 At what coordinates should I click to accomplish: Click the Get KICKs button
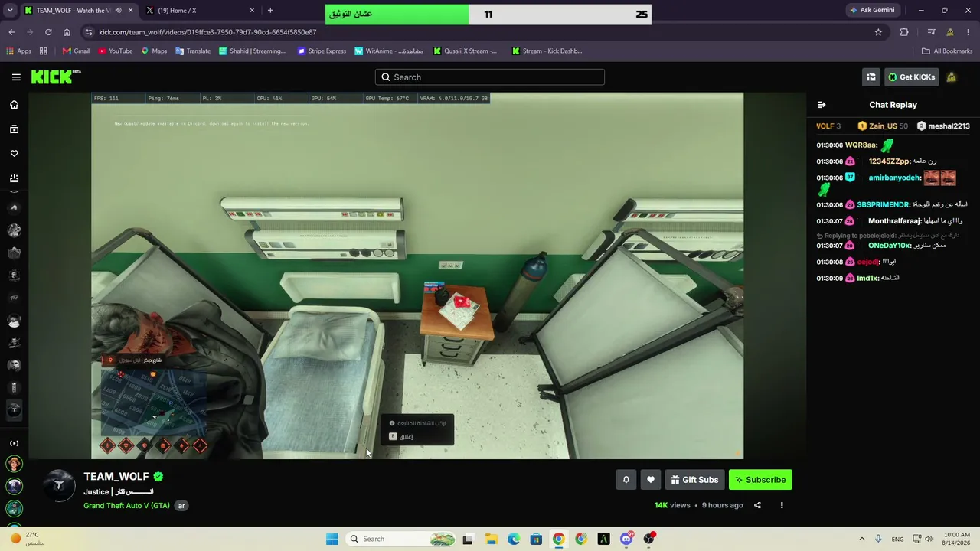tap(912, 77)
